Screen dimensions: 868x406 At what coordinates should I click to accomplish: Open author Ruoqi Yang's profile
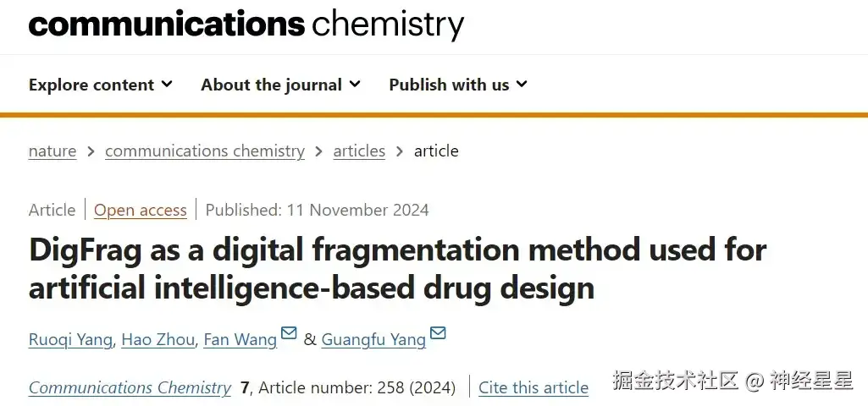(x=69, y=340)
